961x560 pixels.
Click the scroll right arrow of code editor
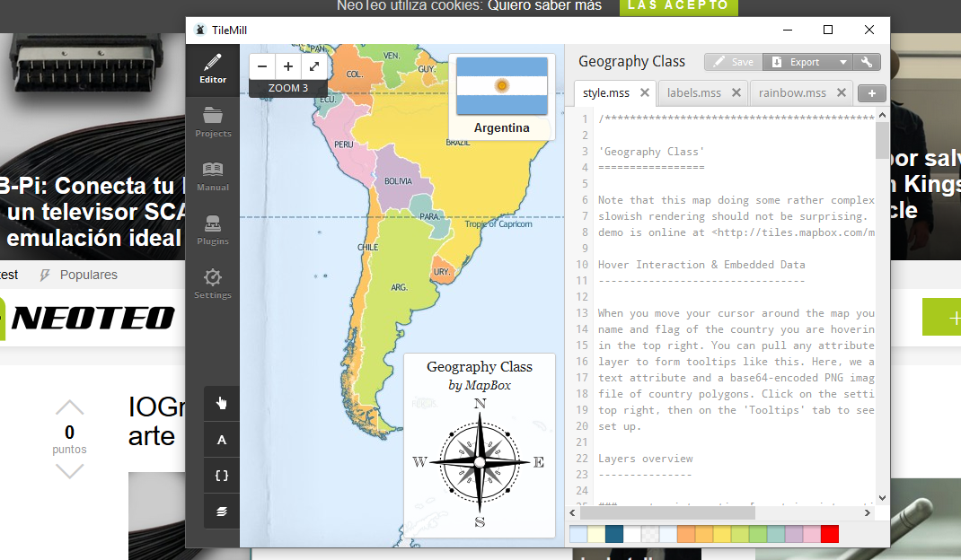coord(868,512)
